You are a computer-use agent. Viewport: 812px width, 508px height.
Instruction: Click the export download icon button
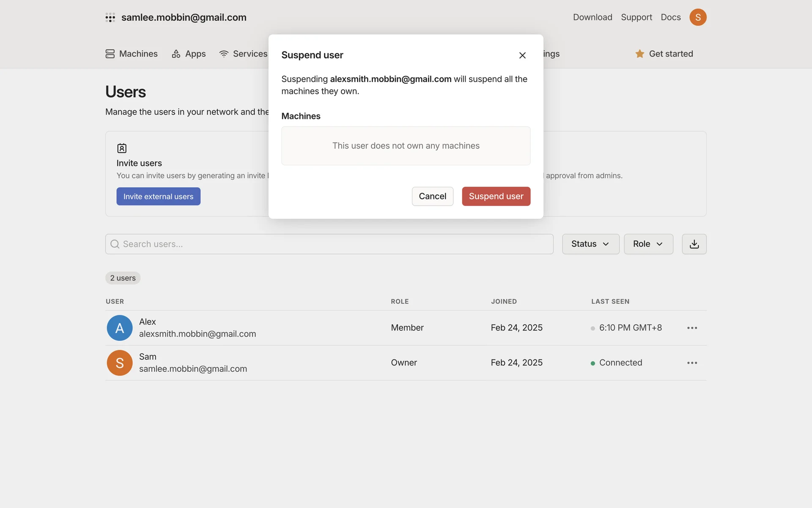[x=694, y=244]
